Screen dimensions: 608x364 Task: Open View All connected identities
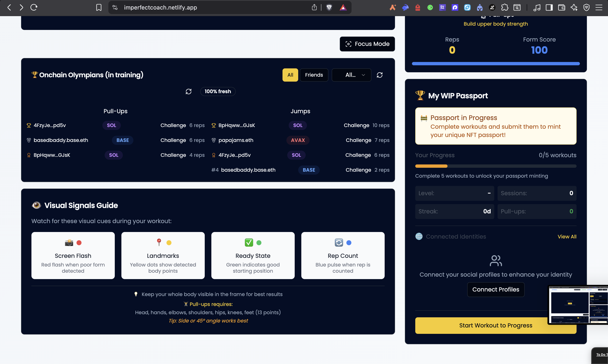(x=567, y=237)
